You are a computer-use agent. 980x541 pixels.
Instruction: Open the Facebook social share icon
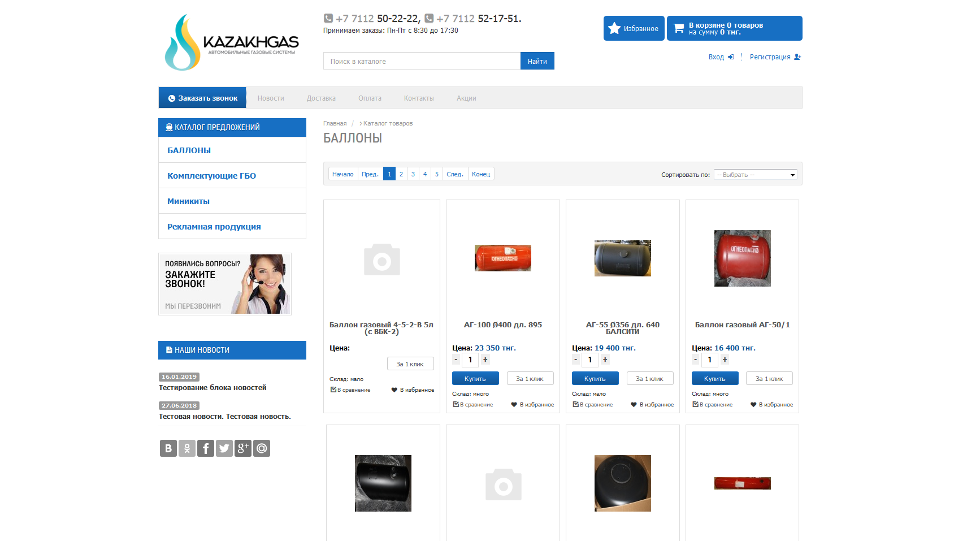tap(206, 448)
